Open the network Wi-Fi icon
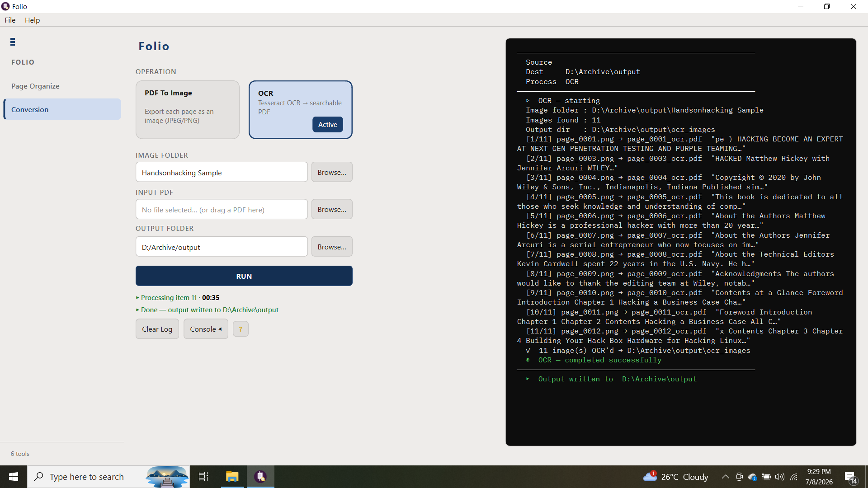This screenshot has width=868, height=488. point(794,477)
